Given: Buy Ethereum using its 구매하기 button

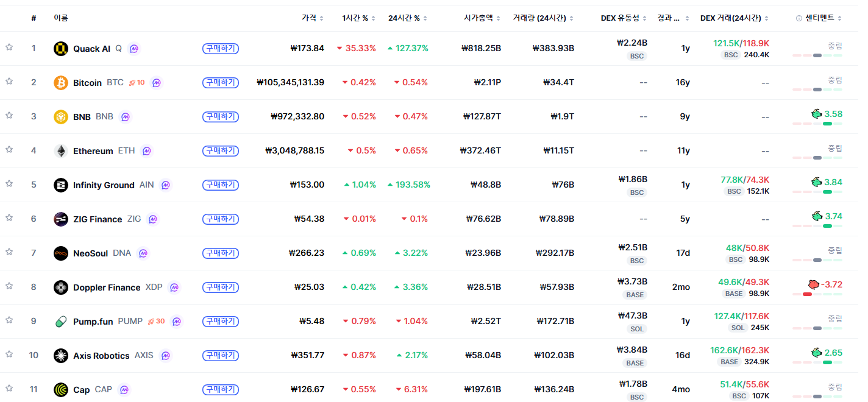Looking at the screenshot, I should pos(221,151).
